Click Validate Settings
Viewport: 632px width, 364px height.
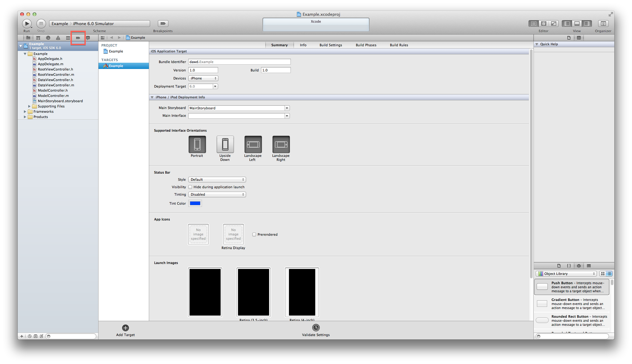click(x=316, y=330)
